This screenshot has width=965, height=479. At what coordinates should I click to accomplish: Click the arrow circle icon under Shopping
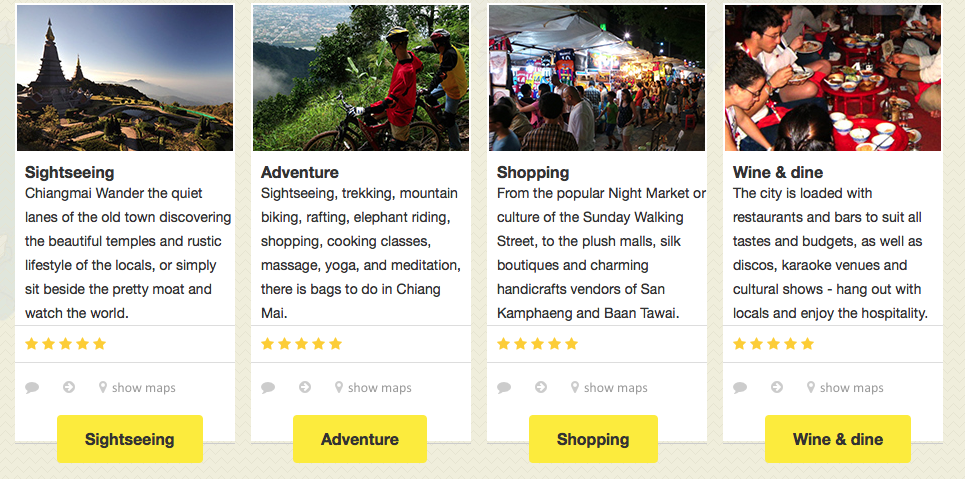point(541,387)
